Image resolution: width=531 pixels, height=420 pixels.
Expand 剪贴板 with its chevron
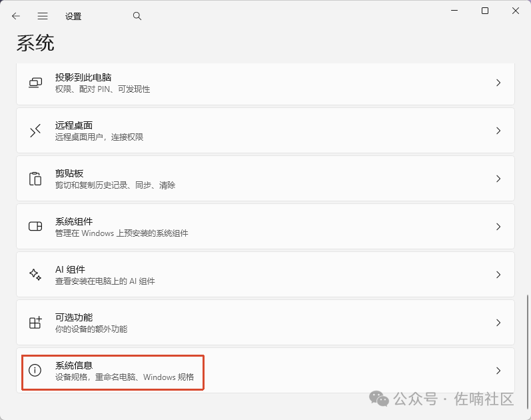tap(498, 179)
